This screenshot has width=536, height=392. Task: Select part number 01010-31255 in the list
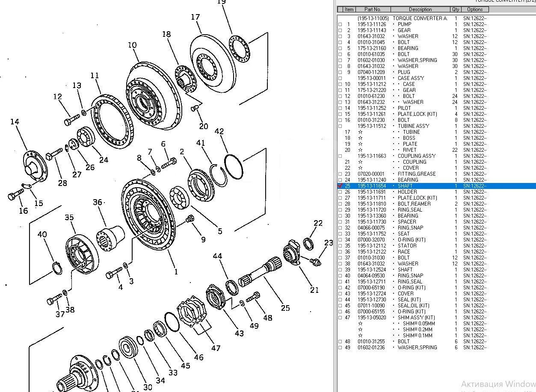(371, 342)
